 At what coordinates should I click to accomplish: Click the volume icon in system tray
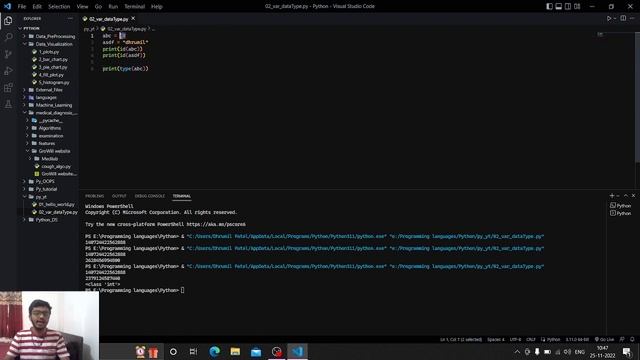point(567,351)
